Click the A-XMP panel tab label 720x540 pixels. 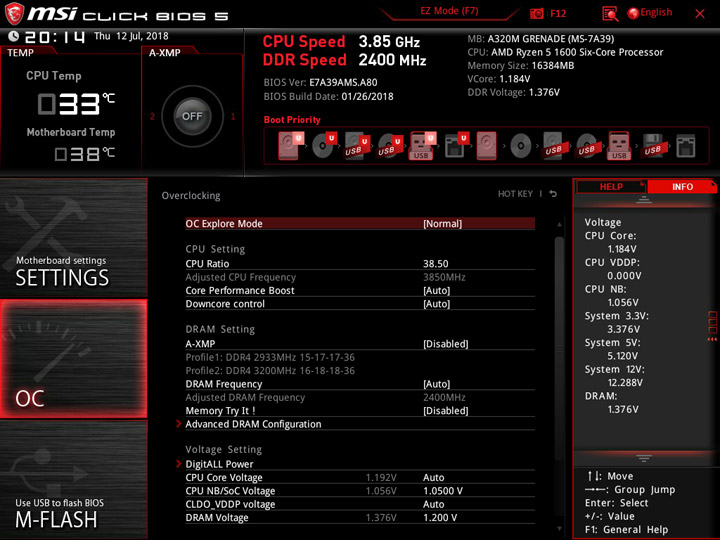pos(164,53)
